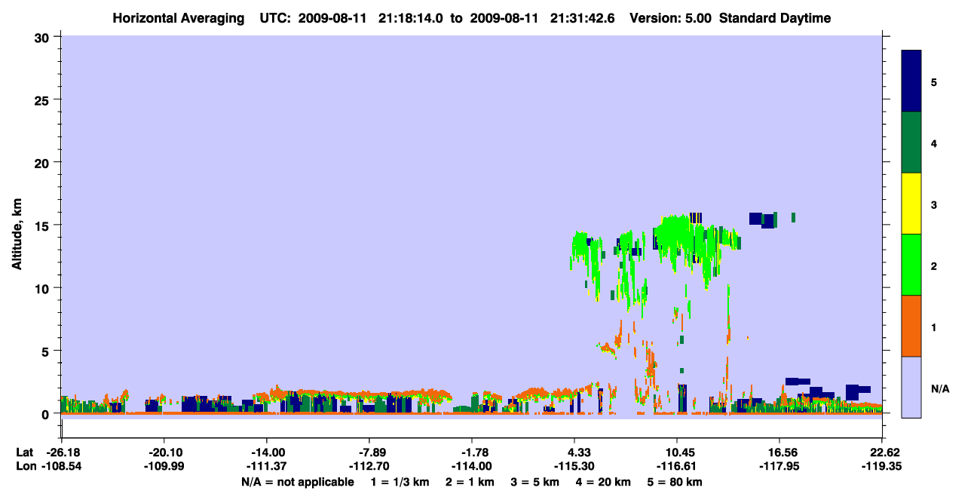Click 'Version: 5.00' in the title
980x503 pixels.
point(670,18)
